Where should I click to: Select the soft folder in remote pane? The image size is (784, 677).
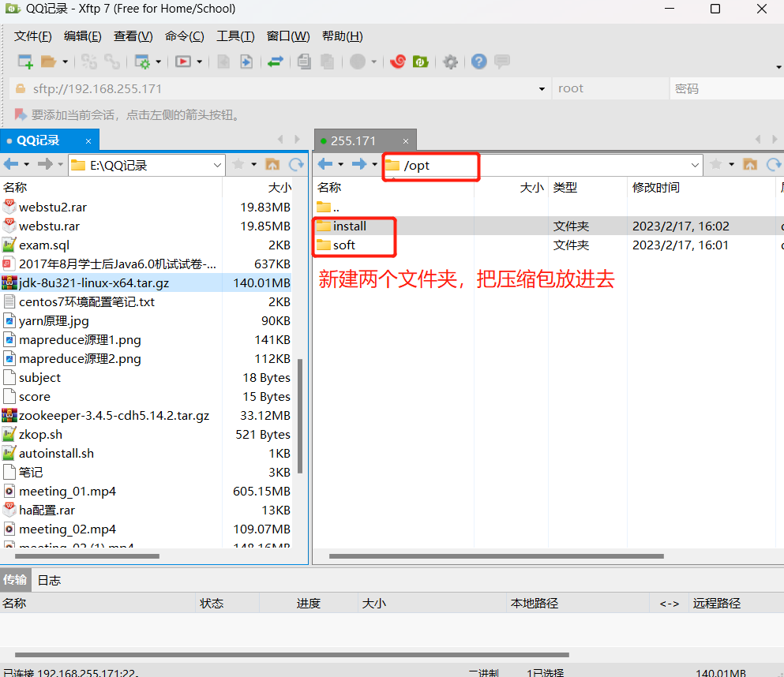tap(344, 245)
